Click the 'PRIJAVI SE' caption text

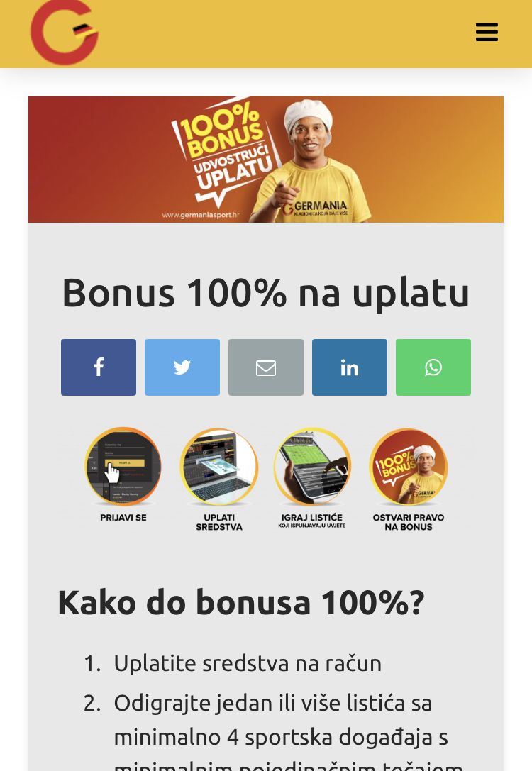point(123,518)
